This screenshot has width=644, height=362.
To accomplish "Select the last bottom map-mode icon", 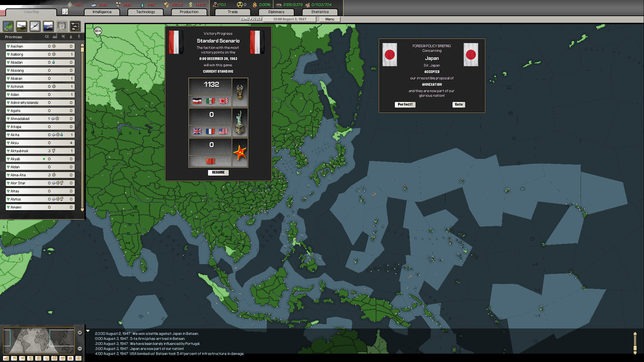I will point(78,358).
